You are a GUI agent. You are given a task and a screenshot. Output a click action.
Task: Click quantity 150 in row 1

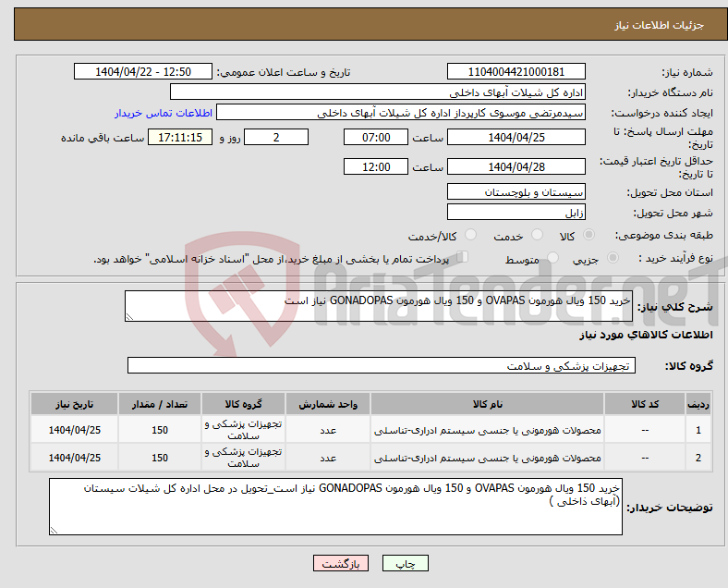[160, 430]
